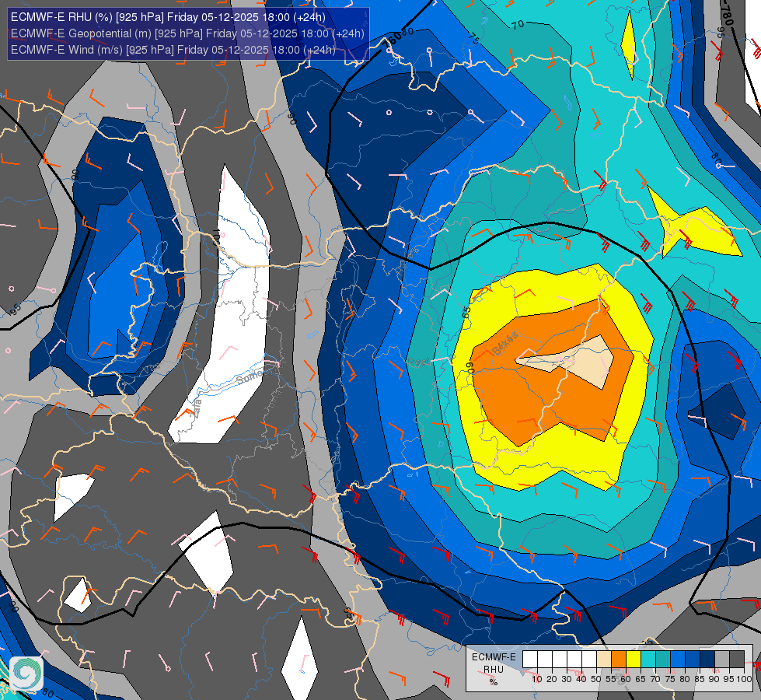Viewport: 761px width, 700px height.
Task: Click the '50' tick label in the legend
Action: coord(596,679)
